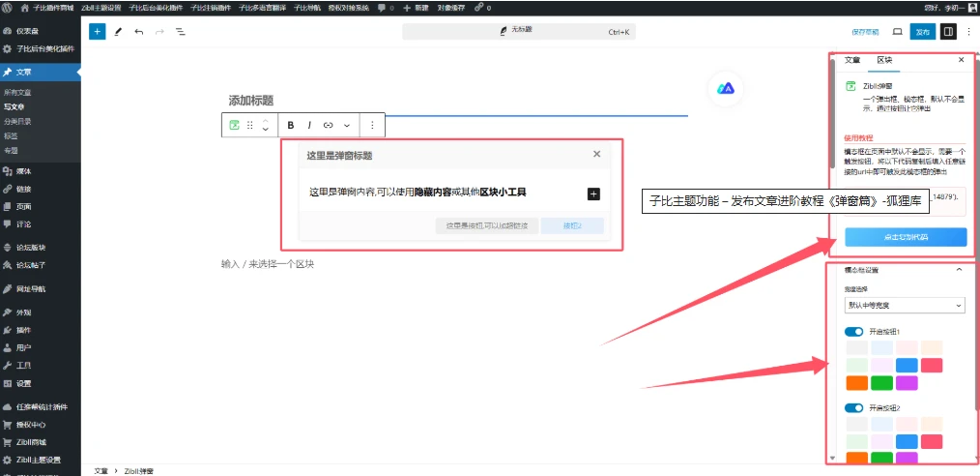
Task: Click the gray first button in modal footer
Action: [487, 225]
